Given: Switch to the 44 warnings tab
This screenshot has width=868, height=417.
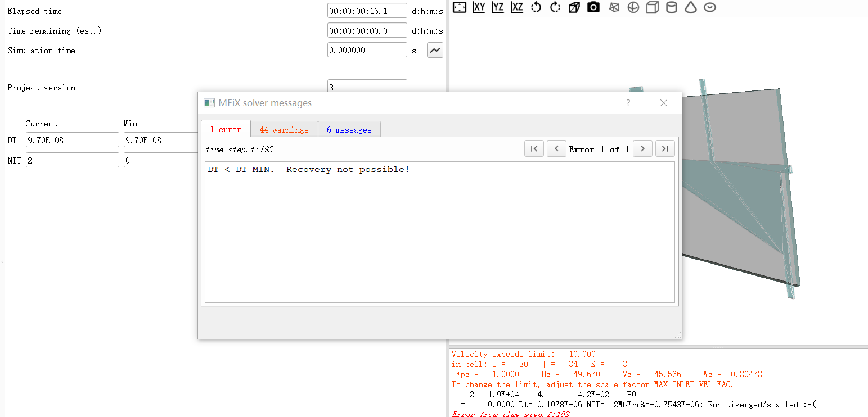Looking at the screenshot, I should pos(284,130).
